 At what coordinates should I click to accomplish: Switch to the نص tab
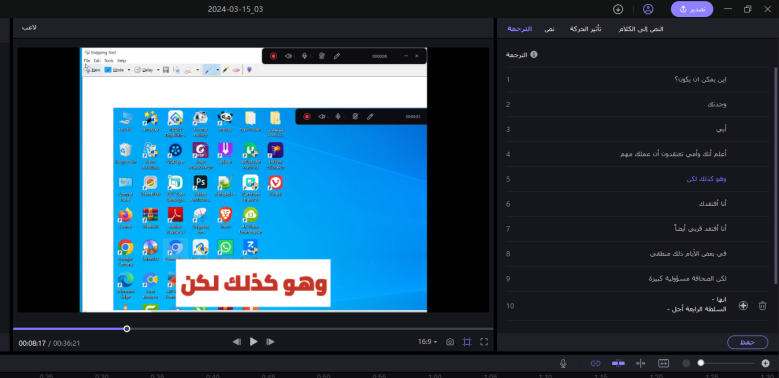tap(549, 29)
